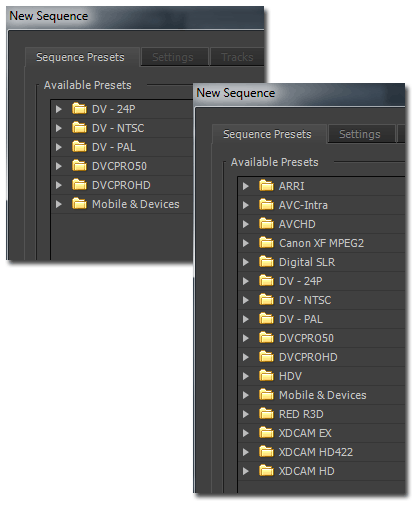Select the HDV preset label
This screenshot has width=413, height=507.
click(x=290, y=376)
